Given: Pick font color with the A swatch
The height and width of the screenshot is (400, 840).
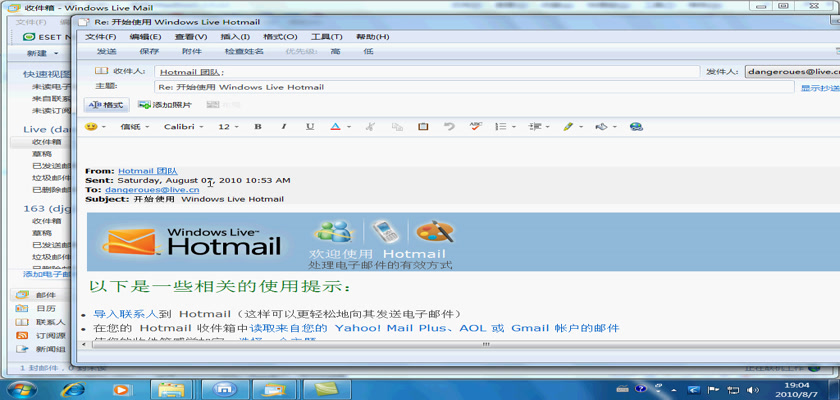Looking at the screenshot, I should (x=335, y=127).
